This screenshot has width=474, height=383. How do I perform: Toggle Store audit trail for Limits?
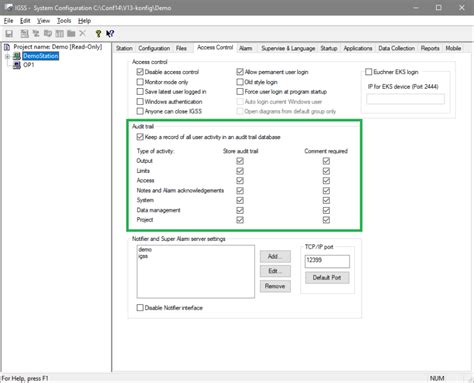[240, 171]
